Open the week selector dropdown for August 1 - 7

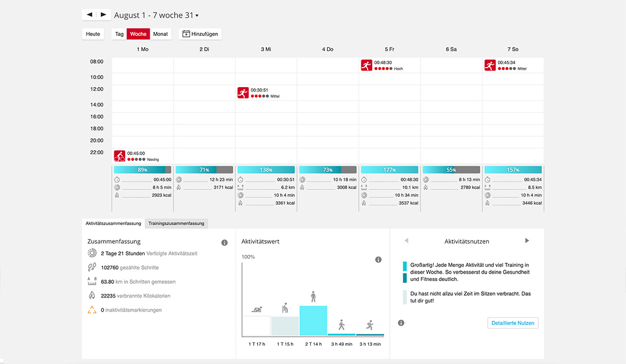(x=156, y=15)
